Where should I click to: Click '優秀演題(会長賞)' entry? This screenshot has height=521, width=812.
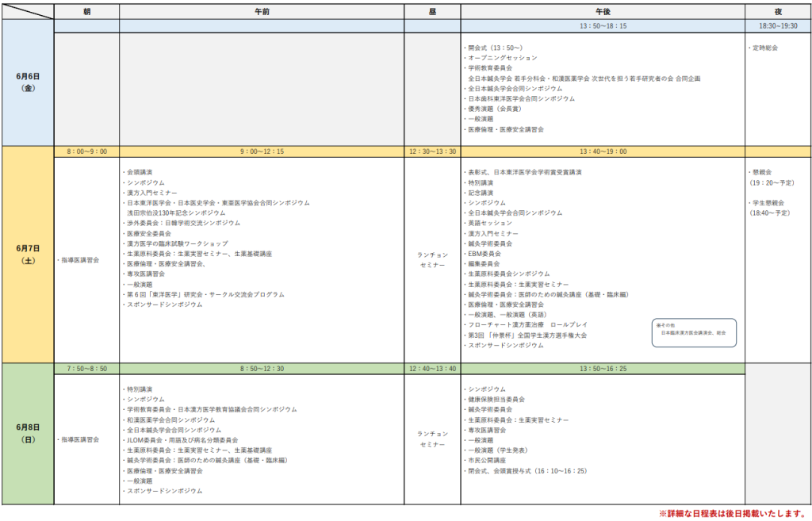click(x=493, y=109)
